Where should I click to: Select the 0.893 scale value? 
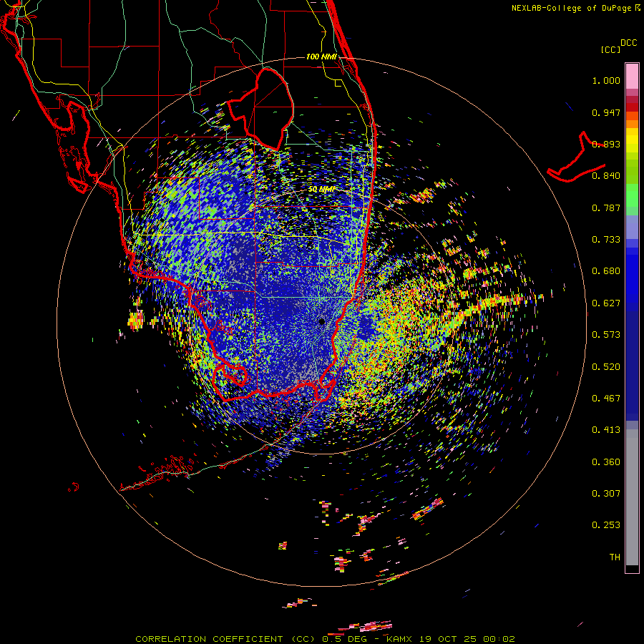pos(606,144)
